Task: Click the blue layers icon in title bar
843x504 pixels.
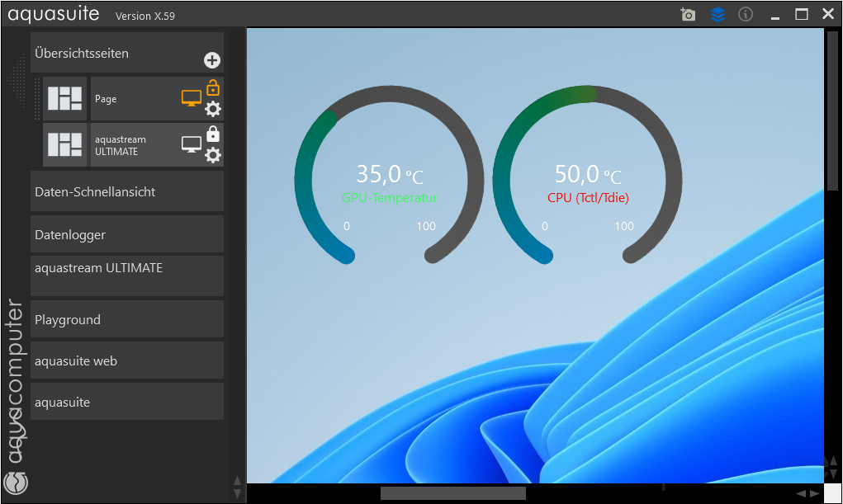Action: point(717,14)
